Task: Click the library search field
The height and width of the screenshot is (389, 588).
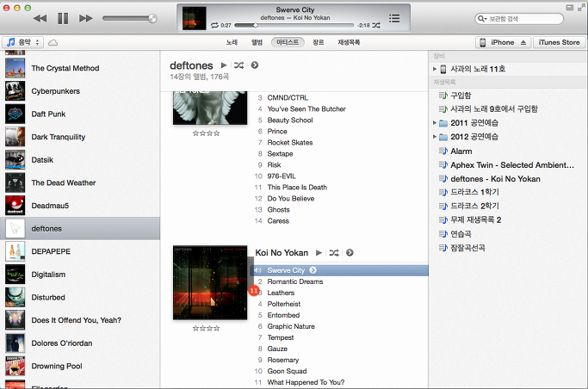Action: pos(519,19)
